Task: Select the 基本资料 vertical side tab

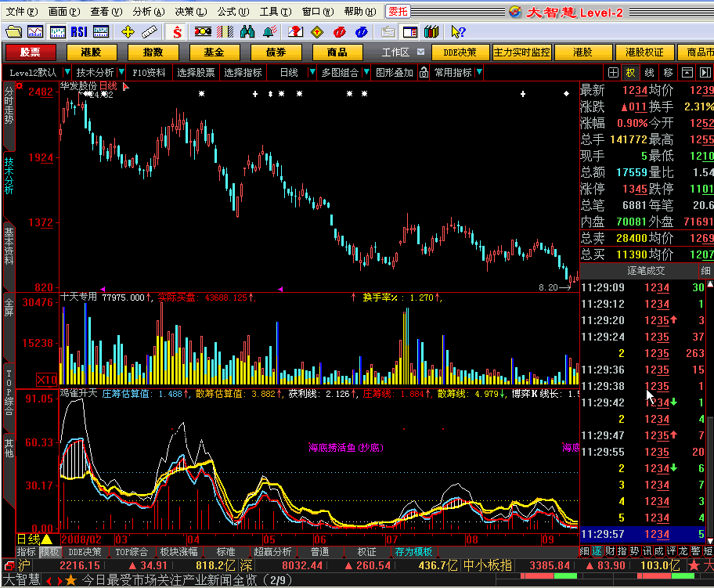Action: tap(9, 247)
